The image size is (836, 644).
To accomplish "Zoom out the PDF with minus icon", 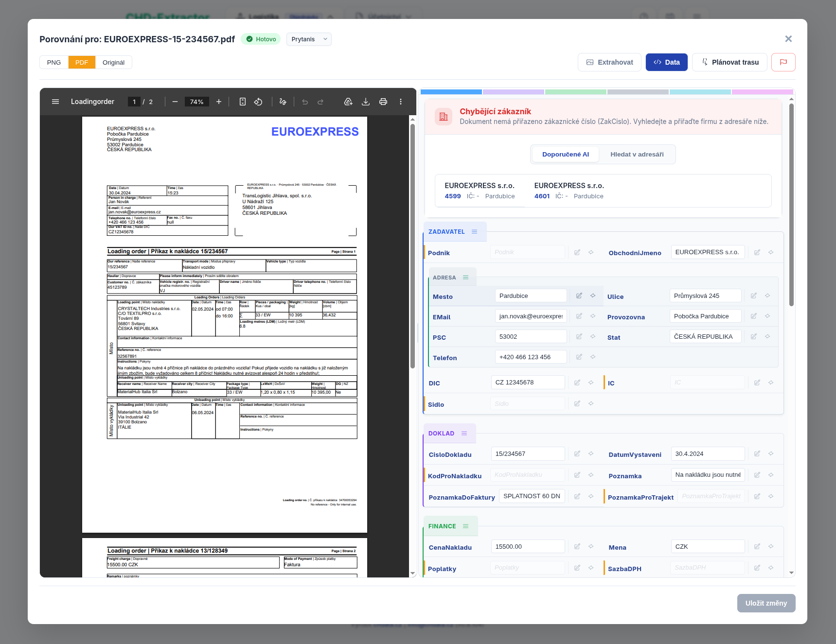I will tap(175, 102).
